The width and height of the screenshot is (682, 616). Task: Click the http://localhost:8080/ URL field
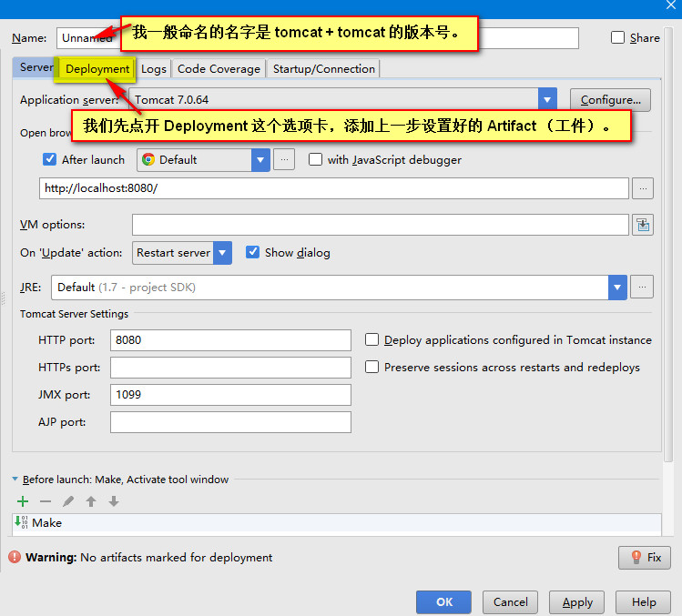(x=334, y=188)
